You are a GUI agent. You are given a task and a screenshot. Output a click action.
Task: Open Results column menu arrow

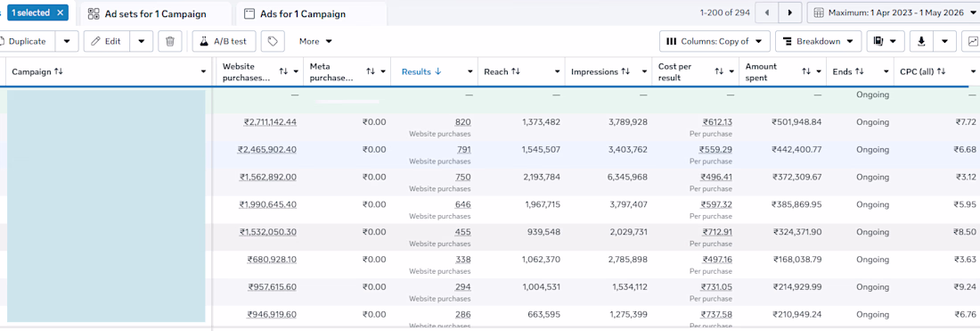coord(470,72)
